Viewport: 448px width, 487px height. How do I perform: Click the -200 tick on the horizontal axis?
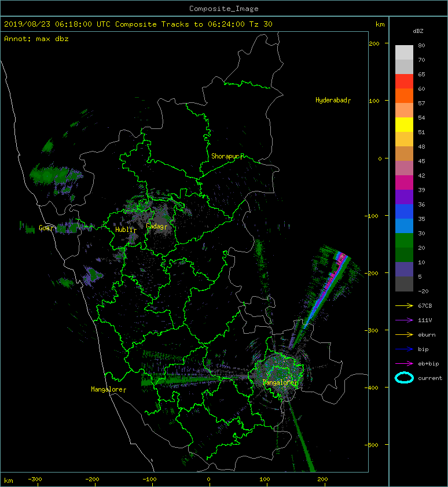pyautogui.click(x=93, y=479)
